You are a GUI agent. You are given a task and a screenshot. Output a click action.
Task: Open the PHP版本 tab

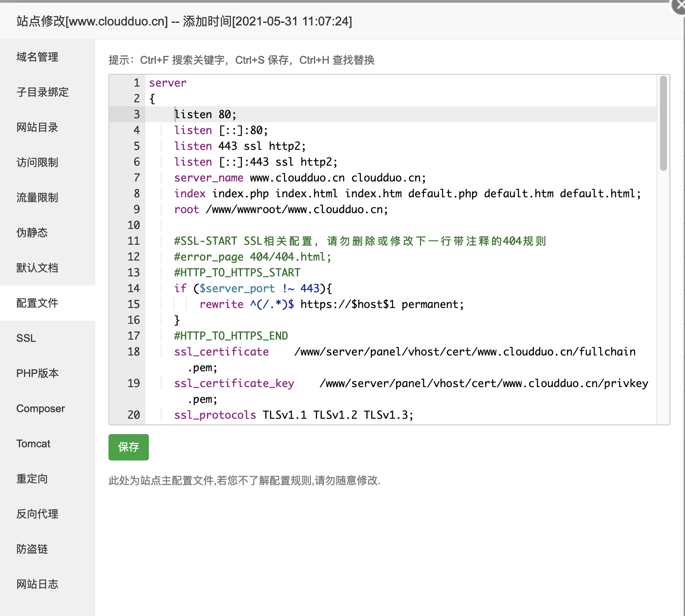coord(47,373)
